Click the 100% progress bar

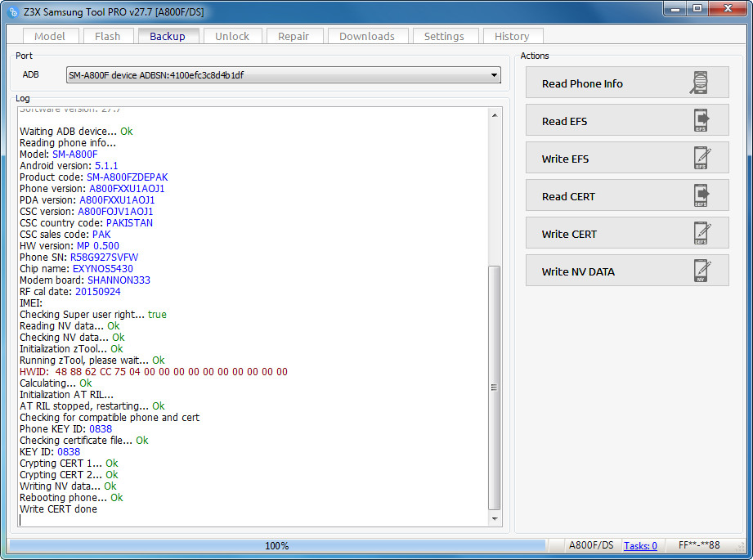tap(277, 545)
